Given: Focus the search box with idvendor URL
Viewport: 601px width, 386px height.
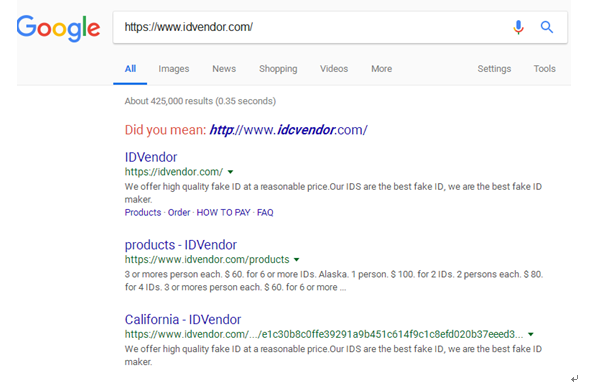Looking at the screenshot, I should [x=340, y=27].
